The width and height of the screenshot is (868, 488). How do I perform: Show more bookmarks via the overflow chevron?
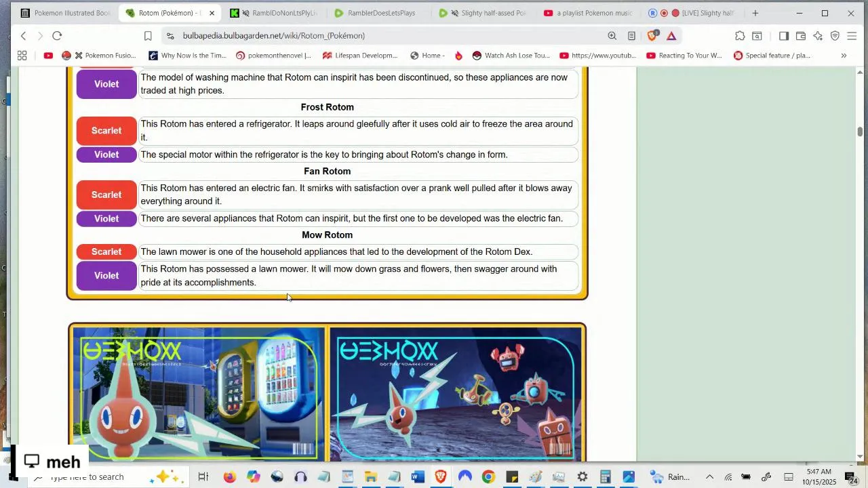coord(844,56)
